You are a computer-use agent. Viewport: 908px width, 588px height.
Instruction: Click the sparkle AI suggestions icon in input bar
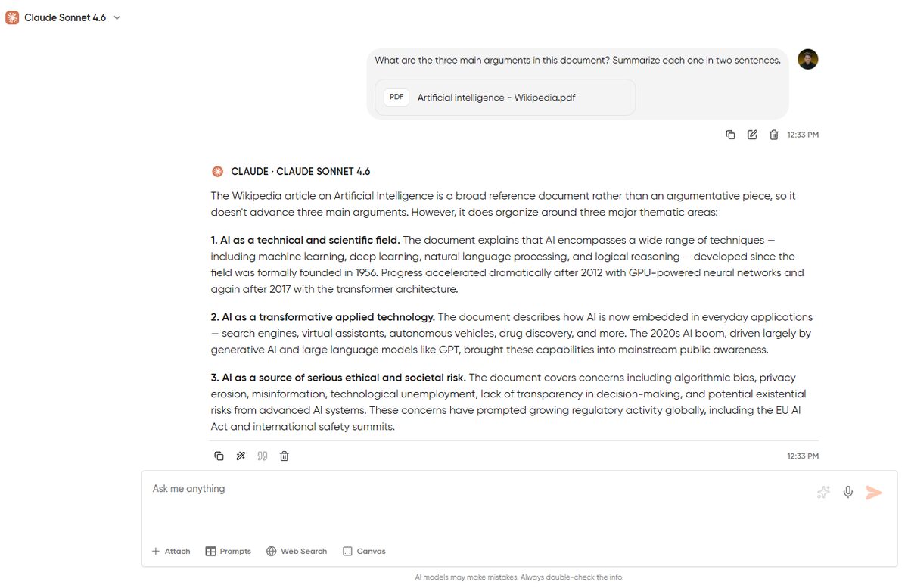(822, 492)
